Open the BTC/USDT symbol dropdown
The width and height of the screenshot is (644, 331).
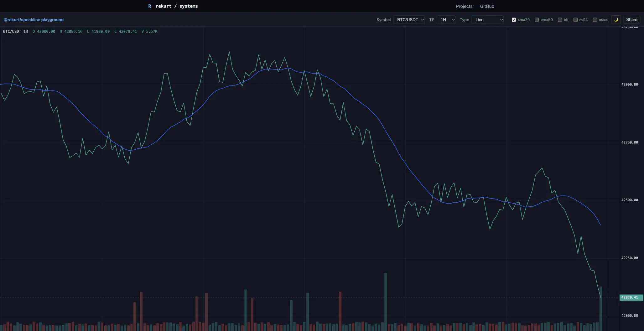coord(409,20)
